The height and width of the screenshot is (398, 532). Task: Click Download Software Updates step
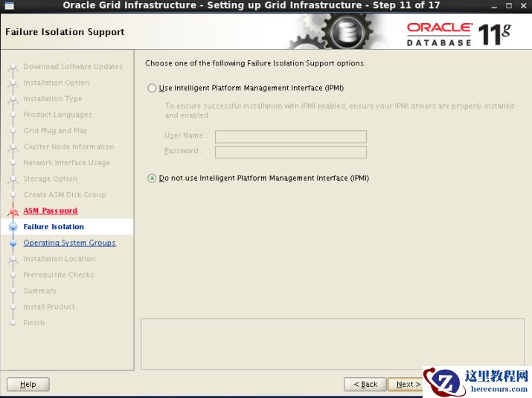click(x=73, y=66)
